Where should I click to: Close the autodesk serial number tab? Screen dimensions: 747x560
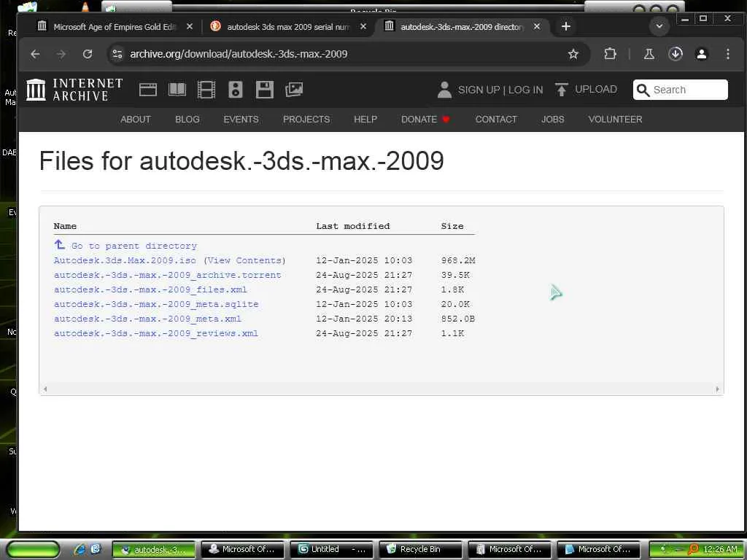tap(363, 27)
